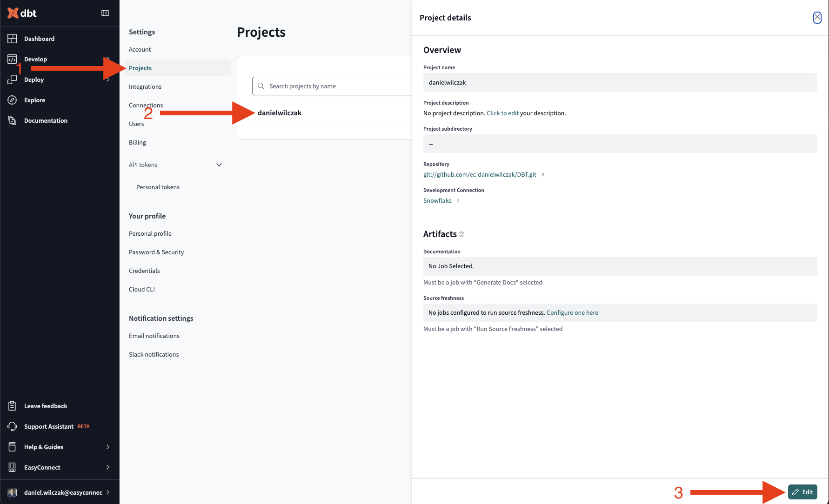Click the EasyConnect building icon

(12, 467)
